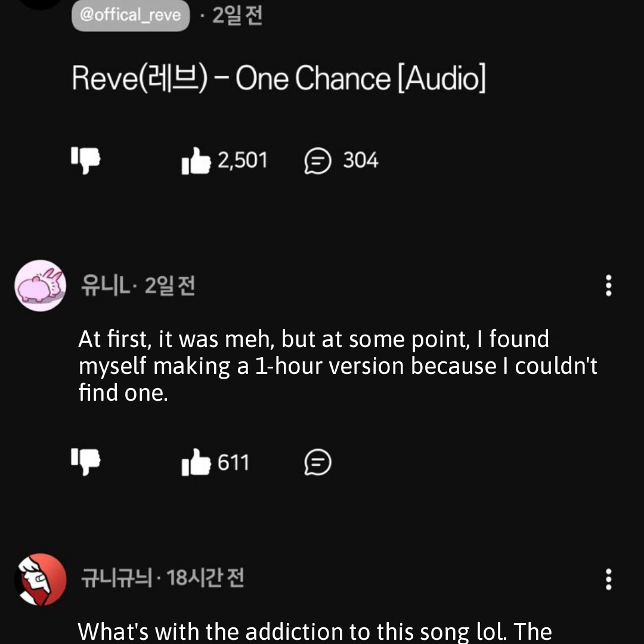This screenshot has width=644, height=644.
Task: Tap the 2,501 like count
Action: 242,160
